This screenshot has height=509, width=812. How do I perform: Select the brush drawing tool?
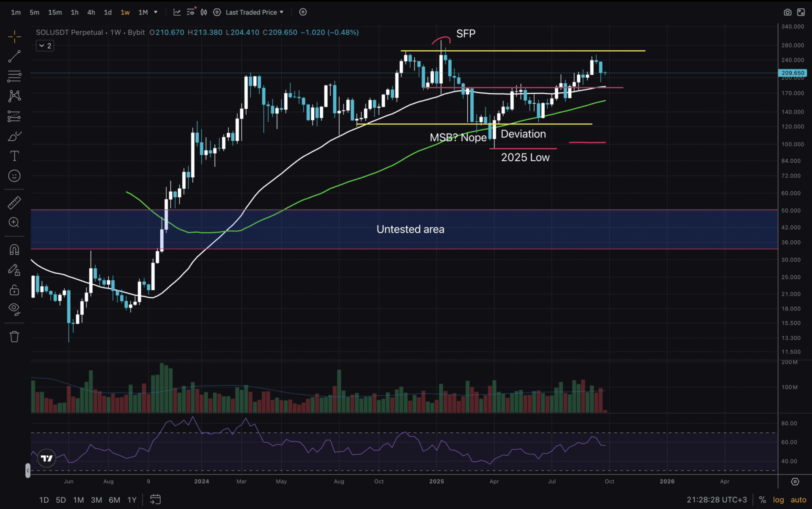(14, 136)
